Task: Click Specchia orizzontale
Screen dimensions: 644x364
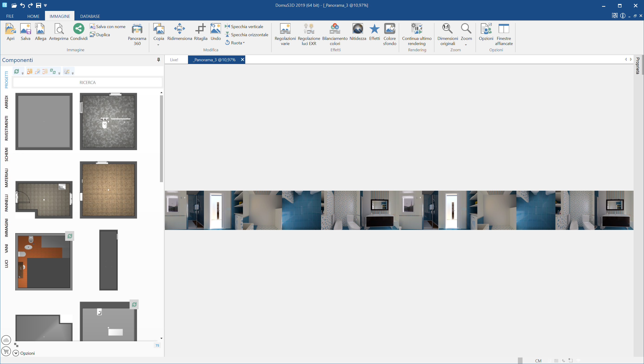Action: [246, 35]
